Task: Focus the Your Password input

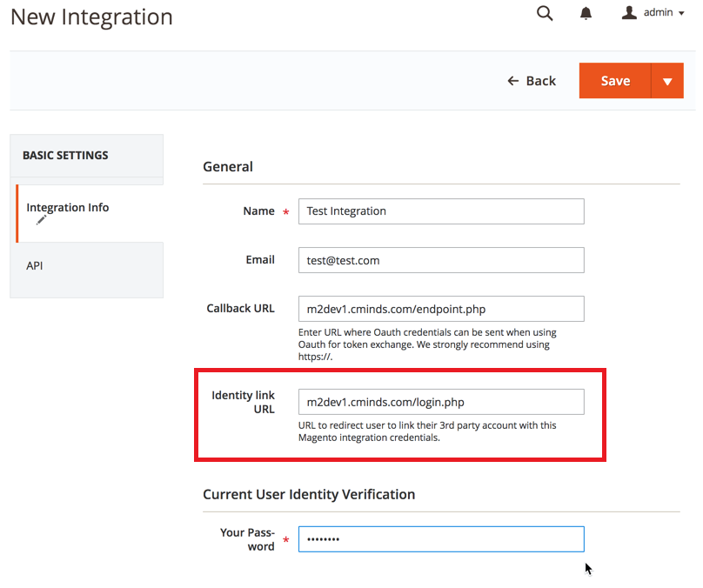Action: click(440, 539)
